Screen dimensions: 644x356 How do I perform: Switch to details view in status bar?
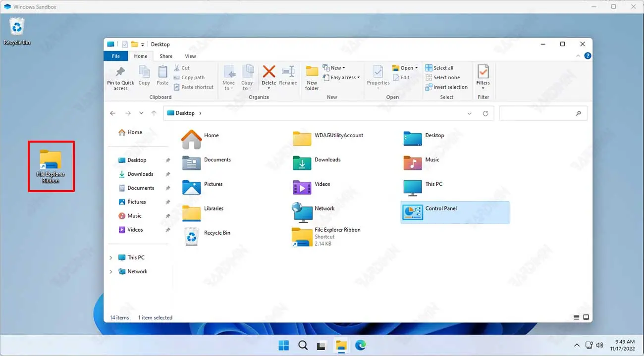click(577, 317)
